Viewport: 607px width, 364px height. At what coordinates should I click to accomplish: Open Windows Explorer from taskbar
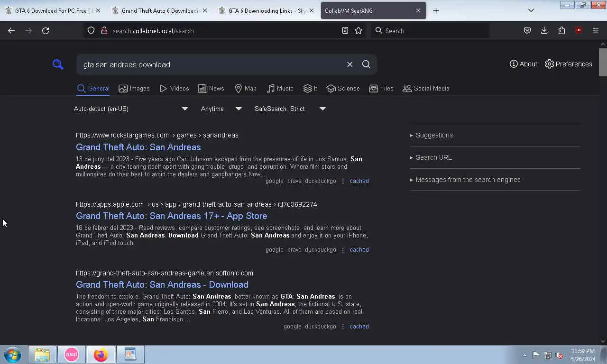(x=42, y=355)
